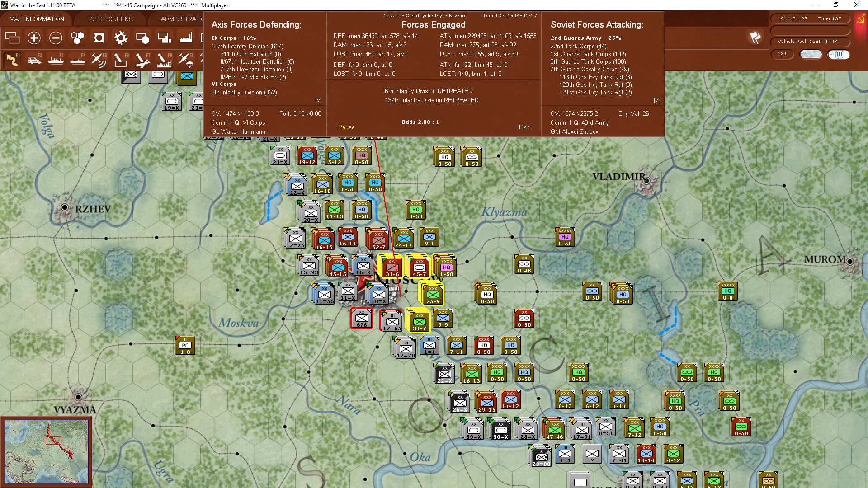
Task: Click the end turn flags icon
Action: pyautogui.click(x=755, y=38)
